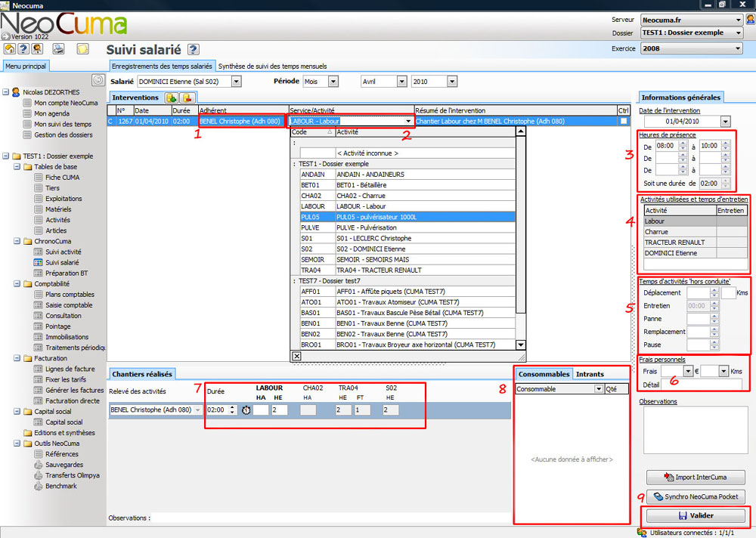Toggle the Ctrl checkbox on intervention 1267
This screenshot has width=756, height=538.
624,121
